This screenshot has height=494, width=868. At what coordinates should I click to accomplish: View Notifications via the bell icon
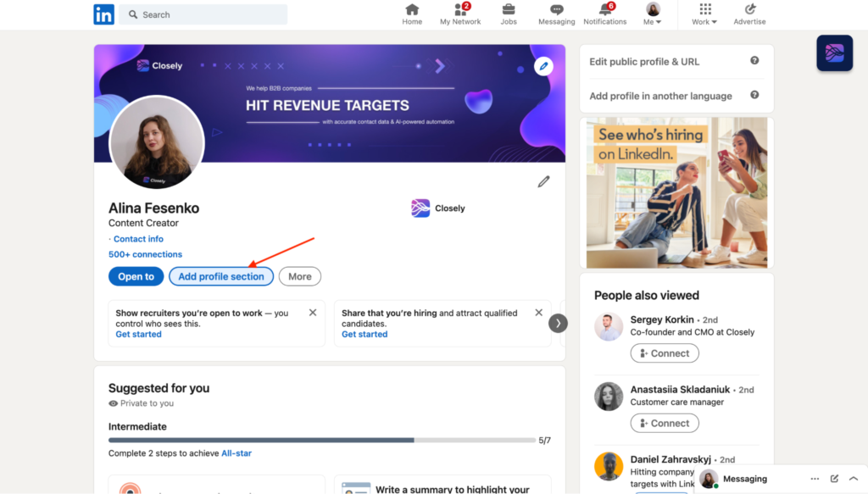point(604,10)
